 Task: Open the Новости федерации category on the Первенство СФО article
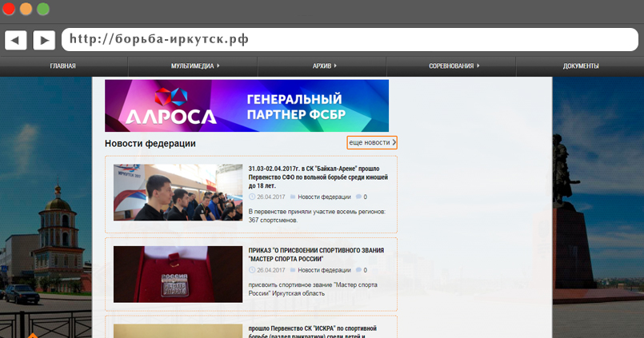(324, 197)
